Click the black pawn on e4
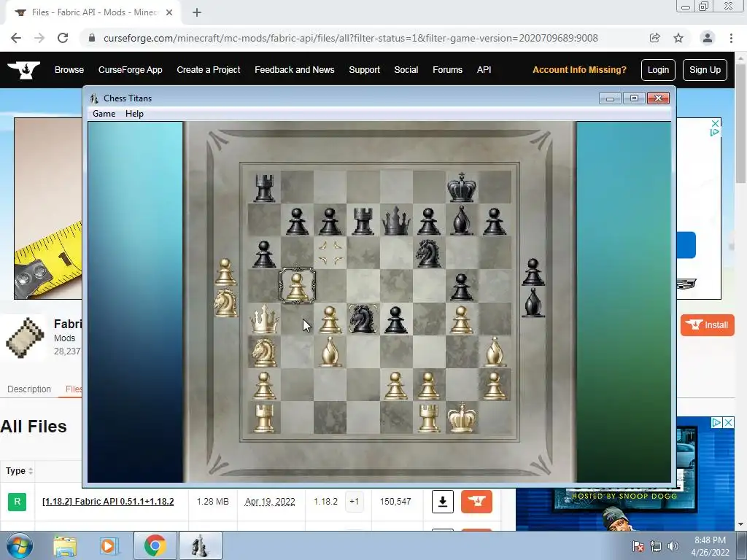This screenshot has width=747, height=560. 396,319
